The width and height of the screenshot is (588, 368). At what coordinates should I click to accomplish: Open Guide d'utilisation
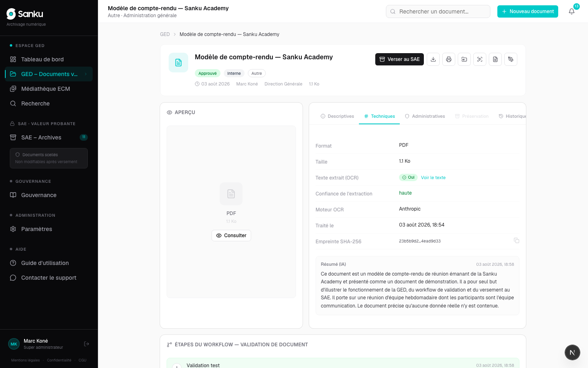pyautogui.click(x=49, y=263)
